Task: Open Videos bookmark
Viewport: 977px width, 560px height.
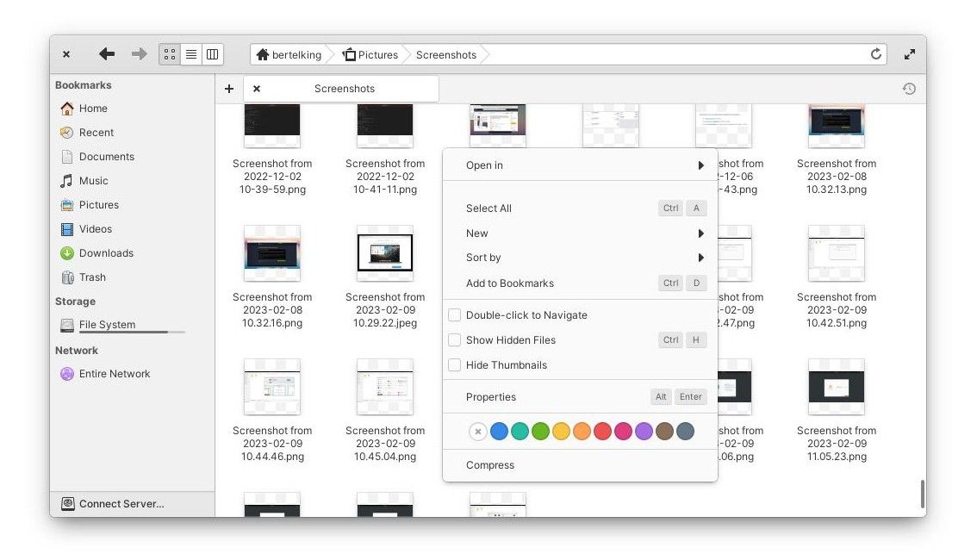Action: pyautogui.click(x=87, y=229)
